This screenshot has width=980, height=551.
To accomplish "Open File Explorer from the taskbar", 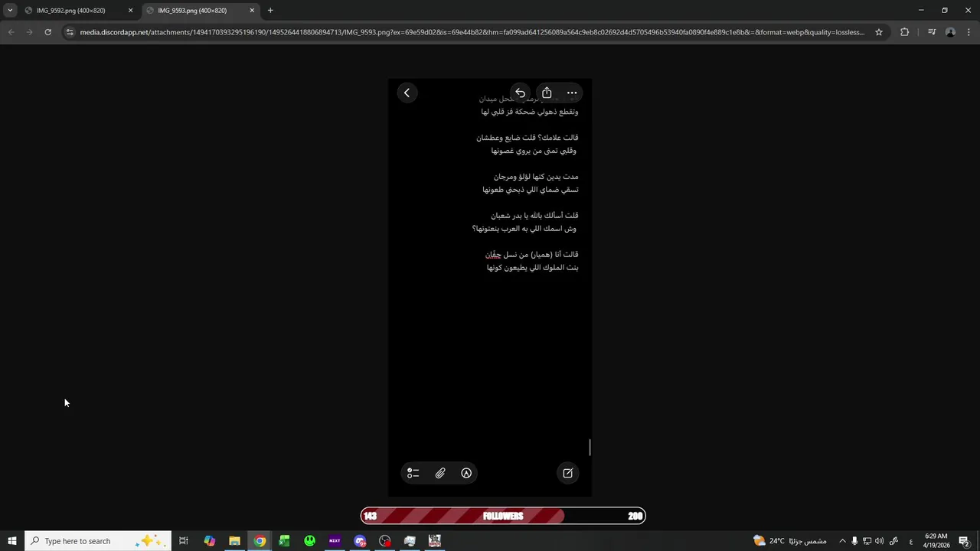I will click(x=234, y=541).
